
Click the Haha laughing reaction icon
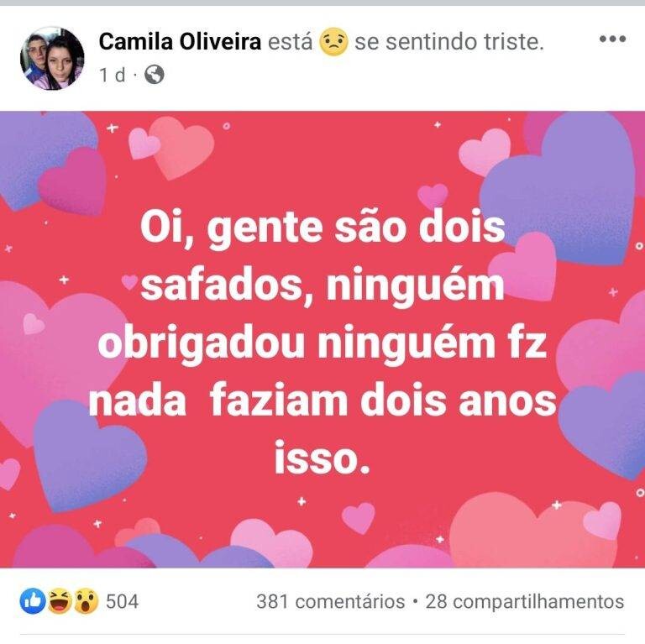coord(59,600)
